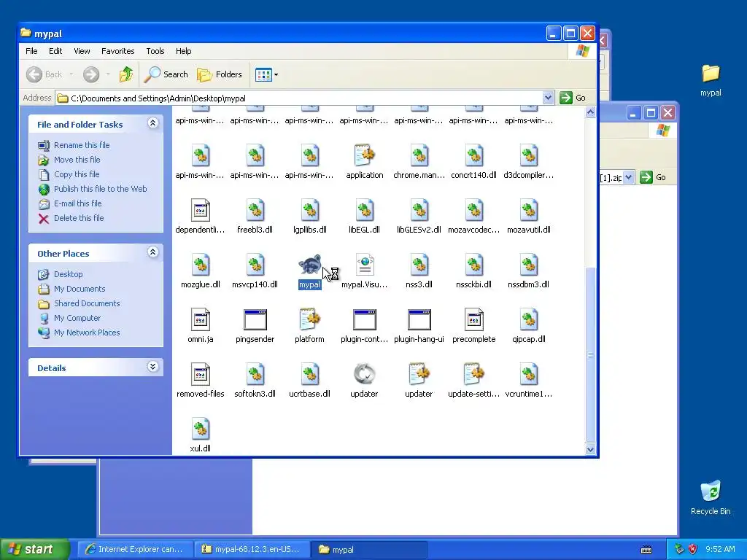This screenshot has height=560, width=747.
Task: Select the dependentlibs list file
Action: 200,217
